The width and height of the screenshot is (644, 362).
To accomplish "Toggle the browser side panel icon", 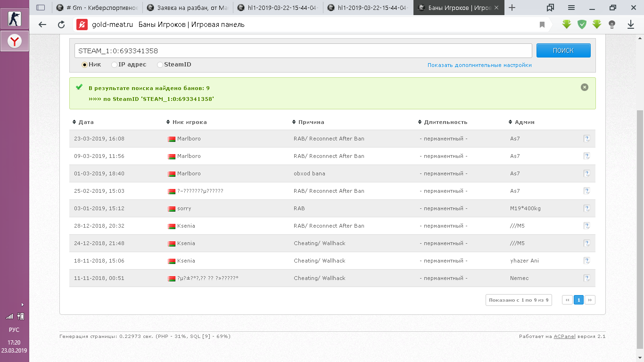I will click(41, 8).
